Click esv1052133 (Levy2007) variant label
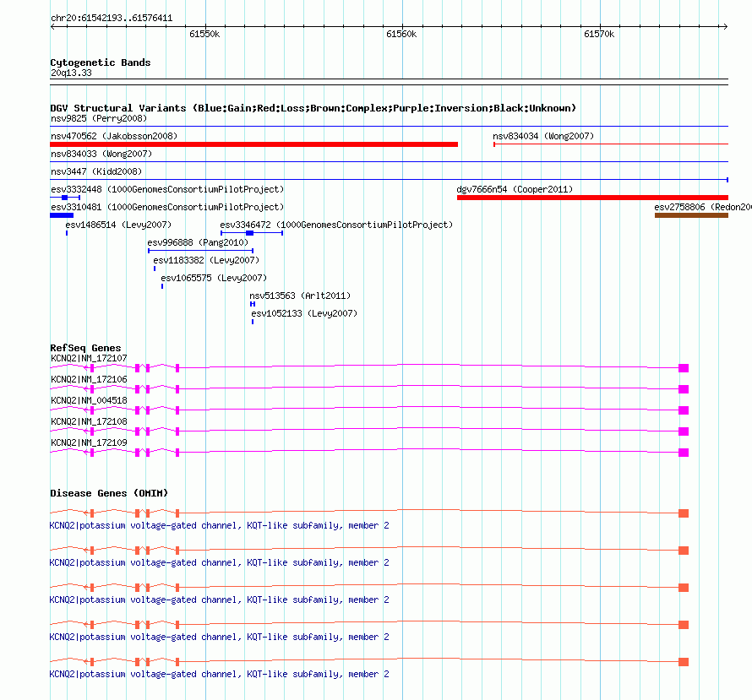752x700 pixels. coord(304,313)
